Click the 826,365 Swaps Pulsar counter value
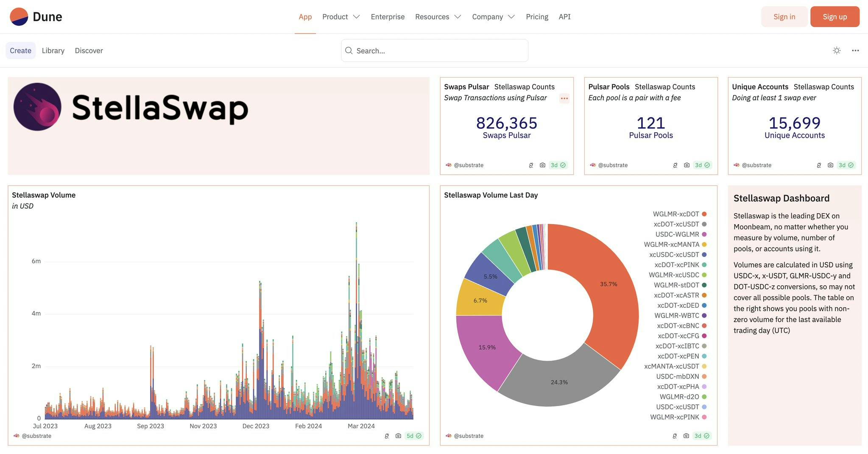This screenshot has width=868, height=454. (507, 123)
